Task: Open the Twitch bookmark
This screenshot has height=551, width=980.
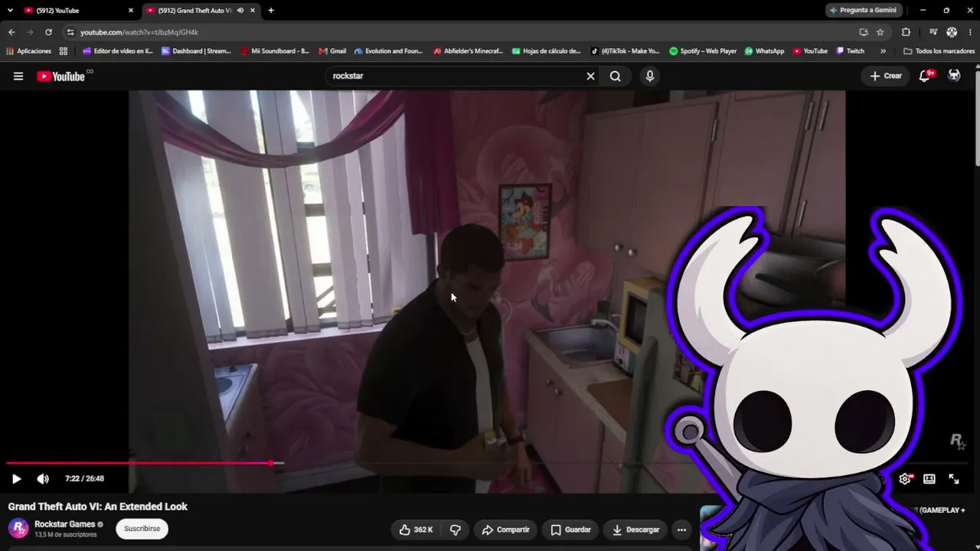Action: pos(850,51)
